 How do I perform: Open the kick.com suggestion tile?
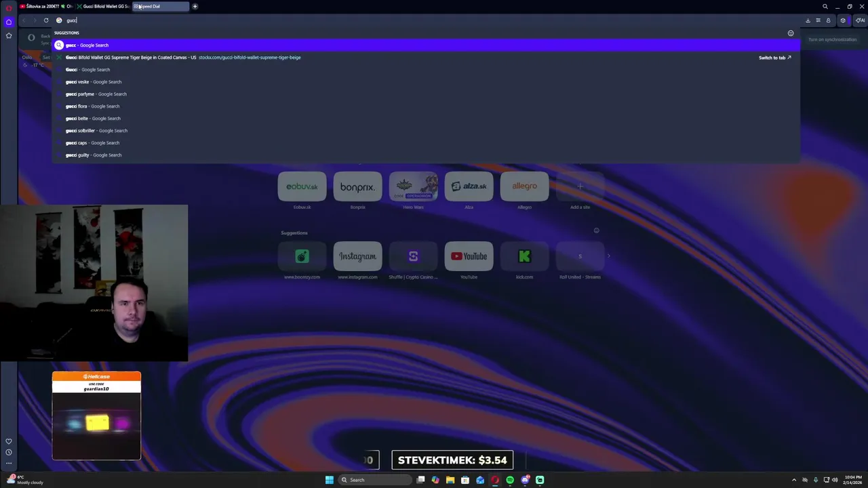524,256
